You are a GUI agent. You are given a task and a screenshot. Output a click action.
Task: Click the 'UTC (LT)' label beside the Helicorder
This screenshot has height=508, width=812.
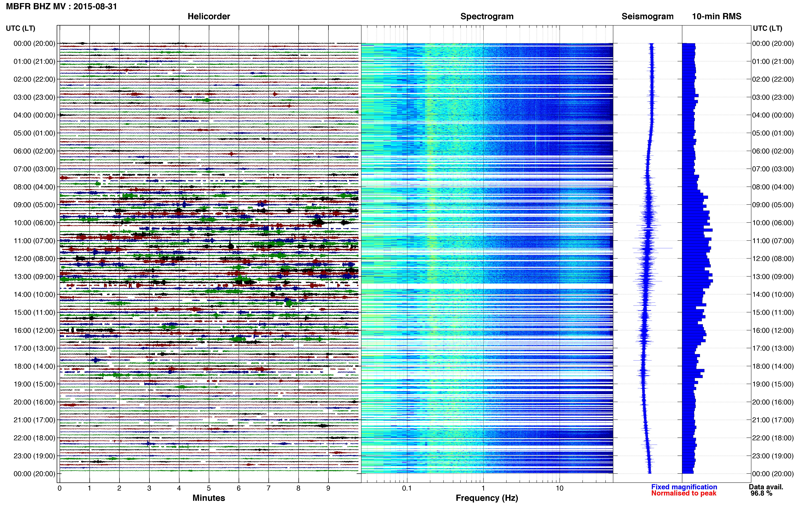tap(21, 28)
